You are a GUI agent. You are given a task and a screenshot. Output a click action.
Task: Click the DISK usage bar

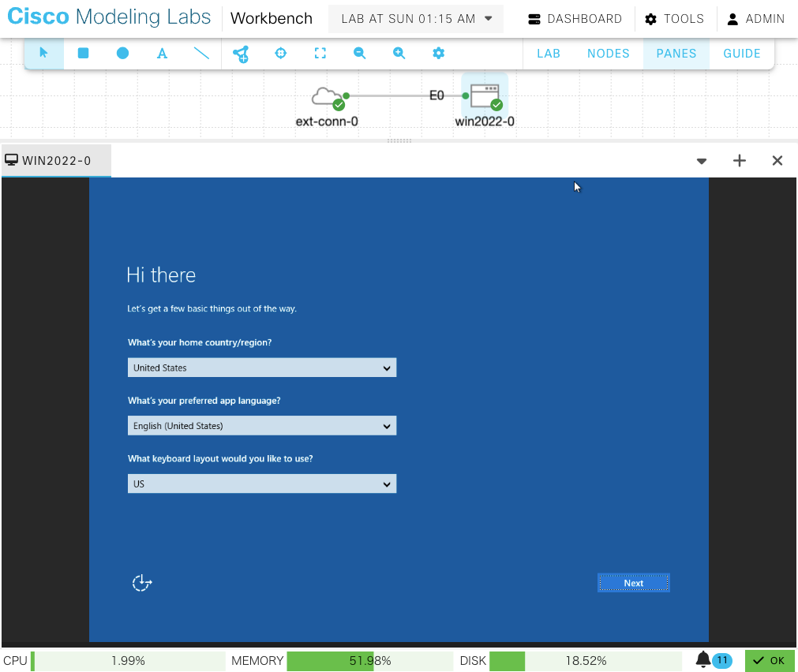[586, 661]
